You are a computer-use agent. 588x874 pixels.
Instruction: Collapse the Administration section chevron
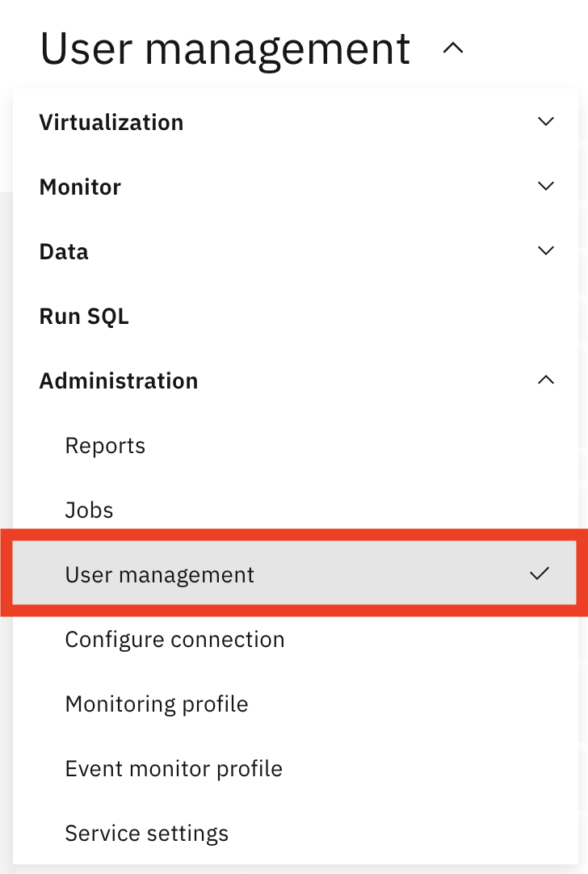click(545, 380)
